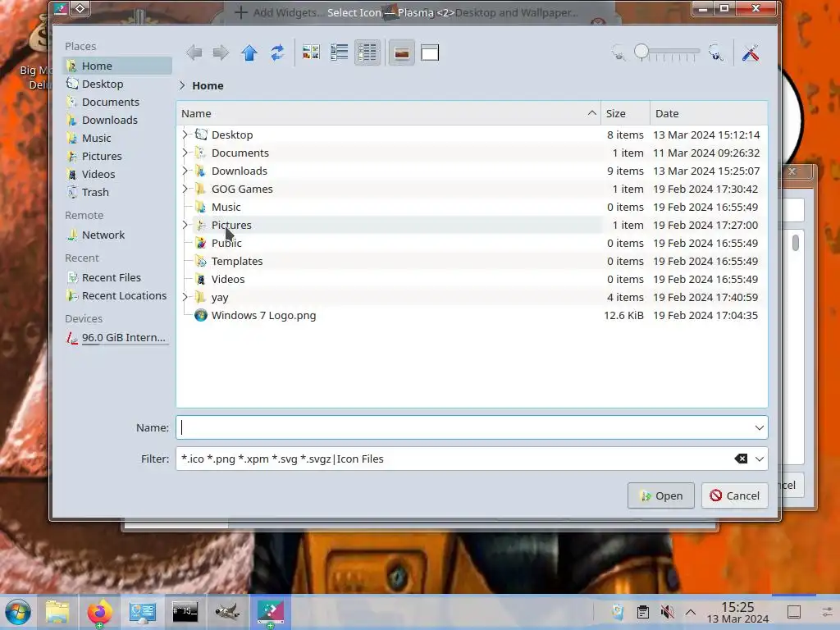The width and height of the screenshot is (840, 630).
Task: Go forward with the right arrow toolbar icon
Action: coord(221,52)
